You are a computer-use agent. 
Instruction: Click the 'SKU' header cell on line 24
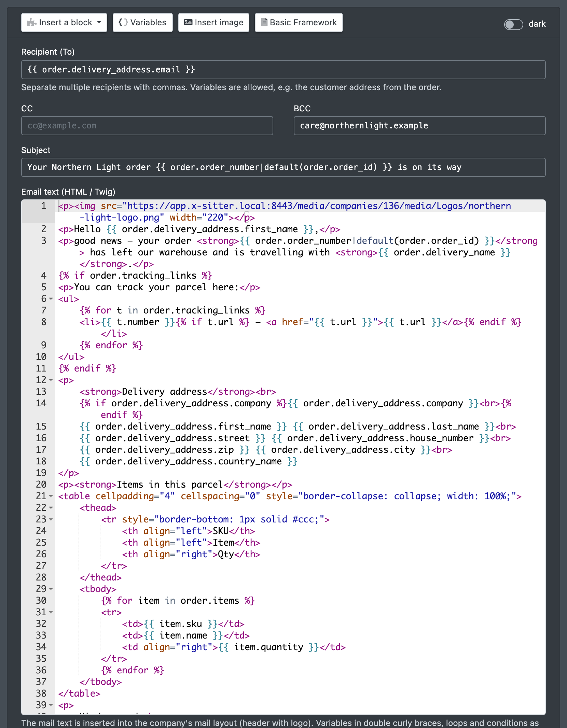221,531
